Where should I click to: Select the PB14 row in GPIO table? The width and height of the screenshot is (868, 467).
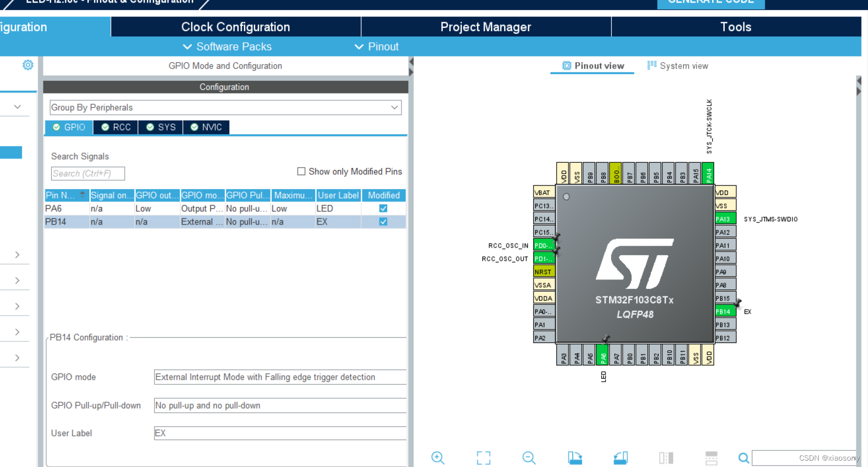coord(225,222)
